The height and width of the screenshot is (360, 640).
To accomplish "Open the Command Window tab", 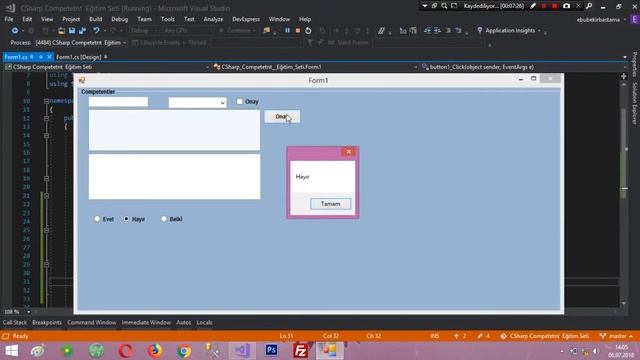I will tap(91, 322).
